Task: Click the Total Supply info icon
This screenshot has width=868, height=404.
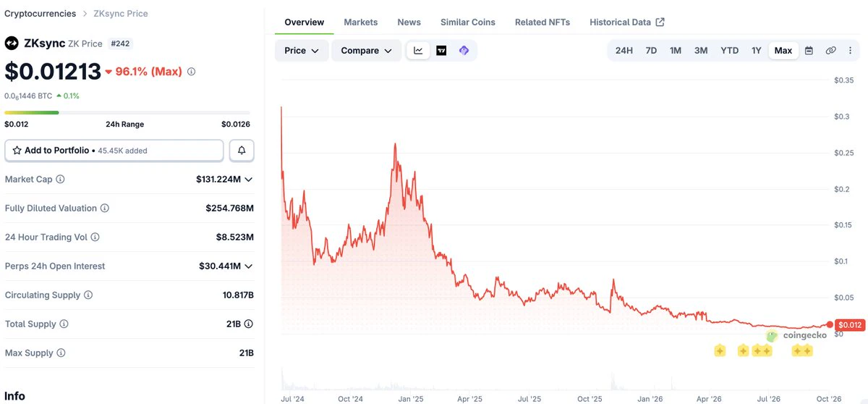Action: pyautogui.click(x=64, y=324)
